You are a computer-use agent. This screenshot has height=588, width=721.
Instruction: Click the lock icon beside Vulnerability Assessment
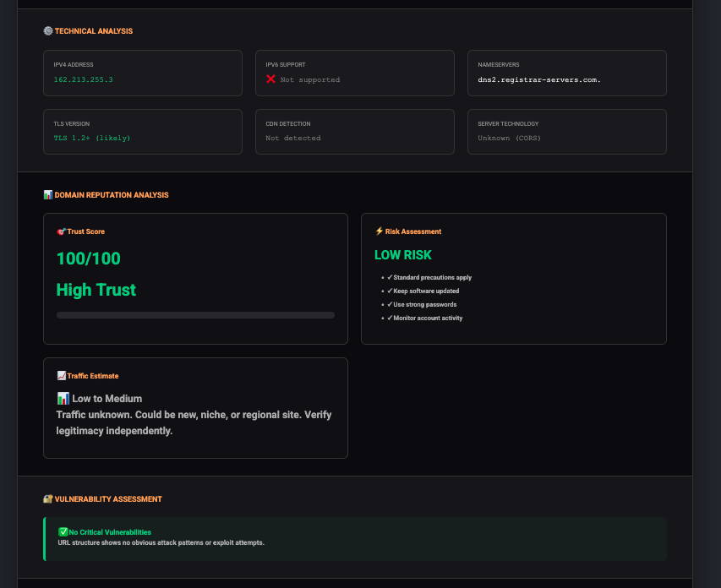[48, 498]
